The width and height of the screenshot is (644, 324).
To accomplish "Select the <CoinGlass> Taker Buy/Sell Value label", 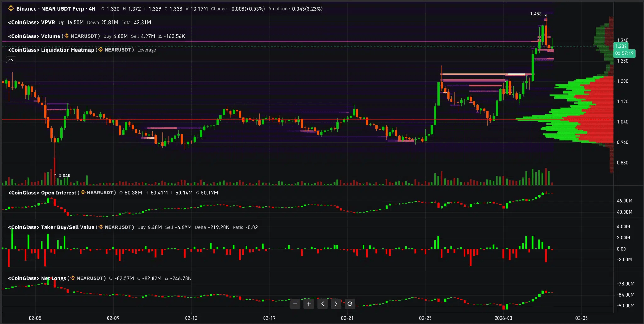I will click(51, 227).
